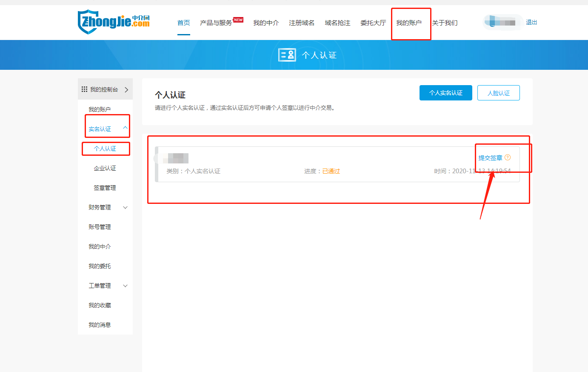Click the grid icon beside 我的控制台
Viewport: 588px width, 372px height.
(x=84, y=89)
